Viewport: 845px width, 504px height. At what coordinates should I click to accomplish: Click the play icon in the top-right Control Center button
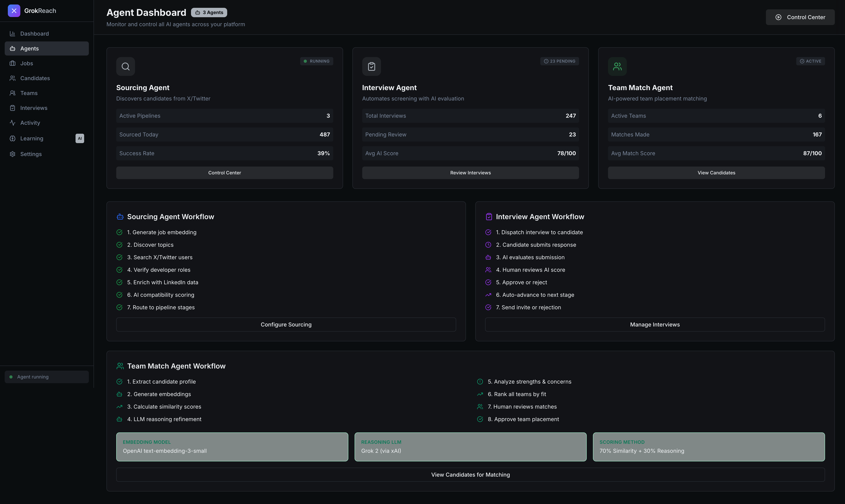click(778, 17)
